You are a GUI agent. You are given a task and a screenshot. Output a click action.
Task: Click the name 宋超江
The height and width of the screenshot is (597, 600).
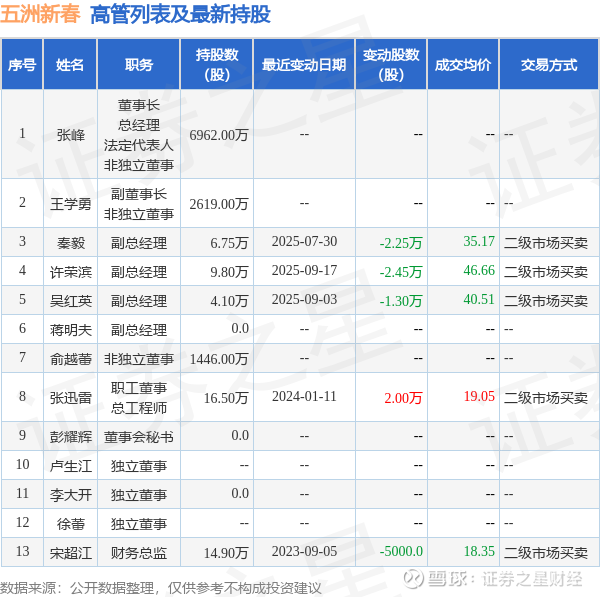[70, 553]
